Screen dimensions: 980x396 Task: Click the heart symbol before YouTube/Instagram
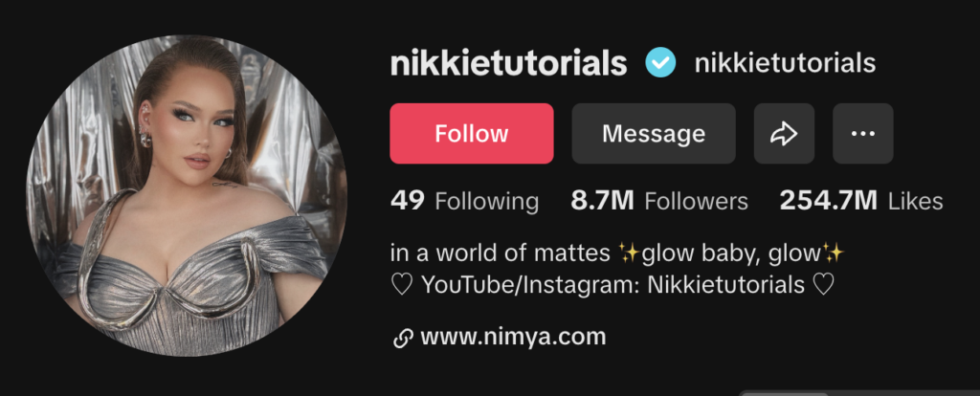[x=401, y=285]
